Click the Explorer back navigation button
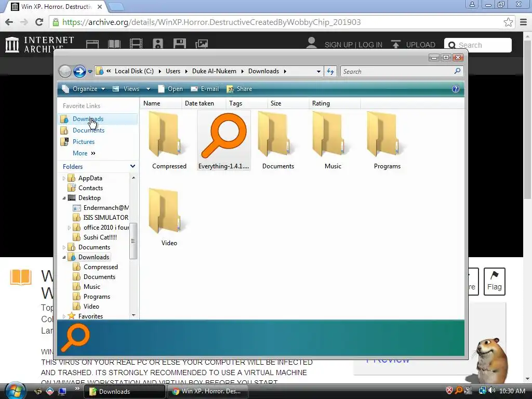The image size is (532, 399). point(65,71)
